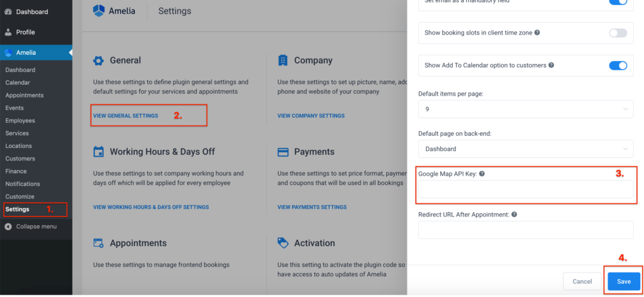The image size is (644, 297).
Task: Open Employees submenu item
Action: click(x=20, y=121)
